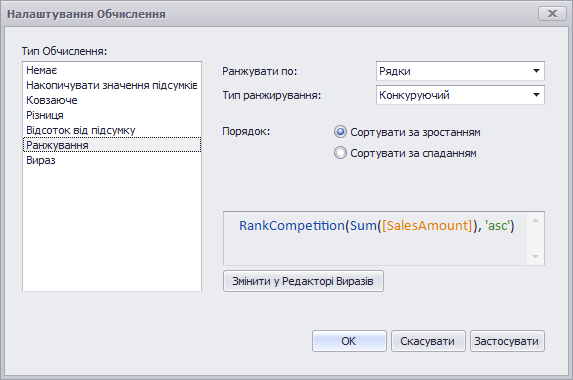Click the 'Конкуруючий' combo box field
This screenshot has height=380, width=573.
(x=460, y=95)
